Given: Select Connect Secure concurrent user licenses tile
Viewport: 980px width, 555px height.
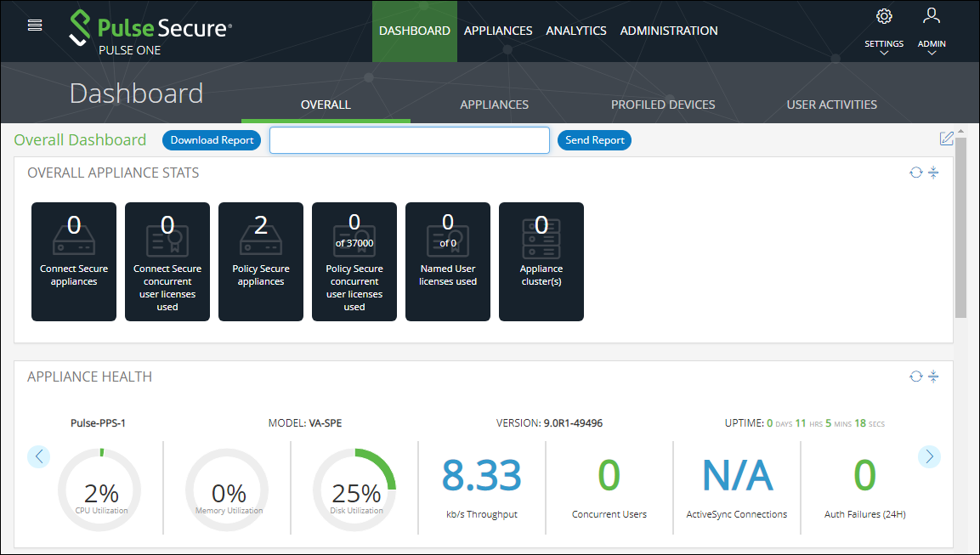Looking at the screenshot, I should point(167,262).
